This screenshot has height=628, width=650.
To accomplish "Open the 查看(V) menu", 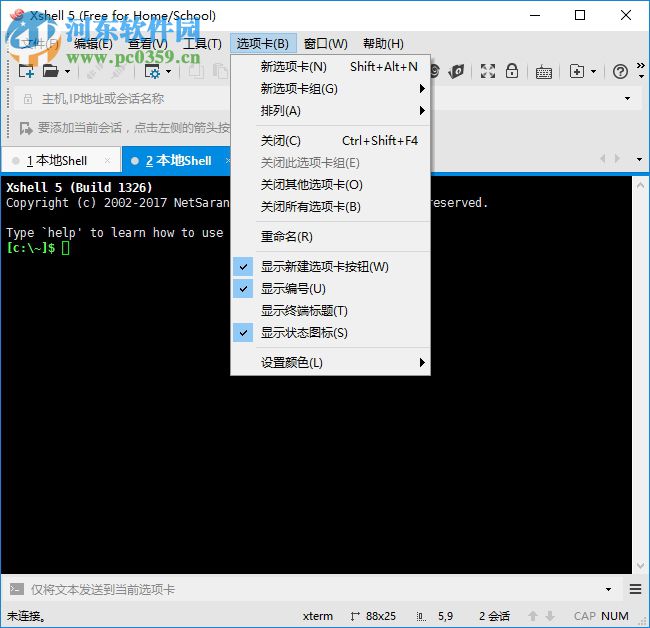I will pyautogui.click(x=148, y=44).
